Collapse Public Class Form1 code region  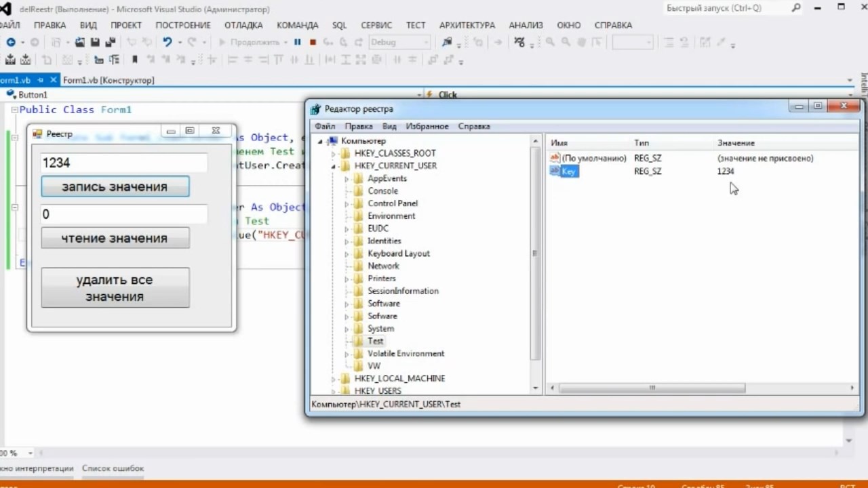click(x=15, y=110)
